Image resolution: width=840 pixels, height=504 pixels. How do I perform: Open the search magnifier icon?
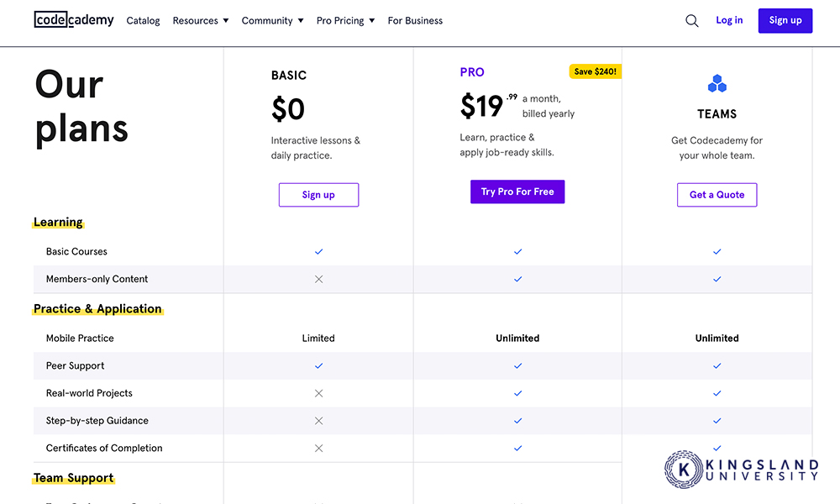pyautogui.click(x=691, y=21)
